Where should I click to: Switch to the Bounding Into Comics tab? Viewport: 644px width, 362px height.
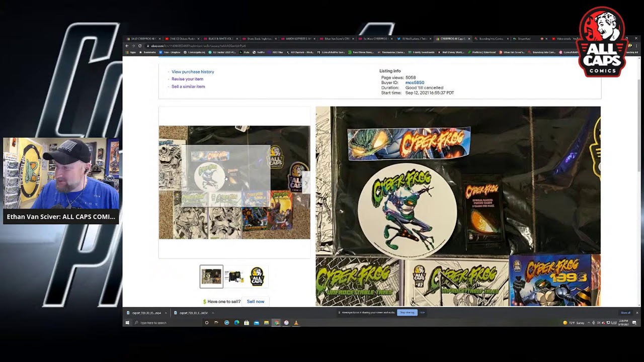point(491,39)
